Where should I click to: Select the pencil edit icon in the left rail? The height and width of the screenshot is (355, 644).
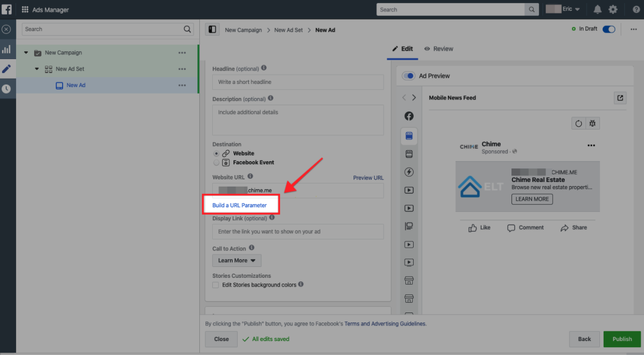(x=7, y=69)
